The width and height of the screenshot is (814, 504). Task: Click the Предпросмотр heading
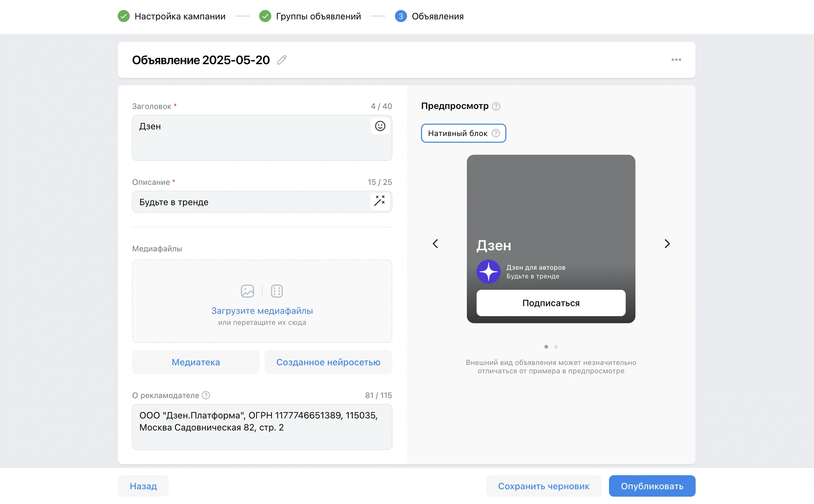[x=455, y=106]
